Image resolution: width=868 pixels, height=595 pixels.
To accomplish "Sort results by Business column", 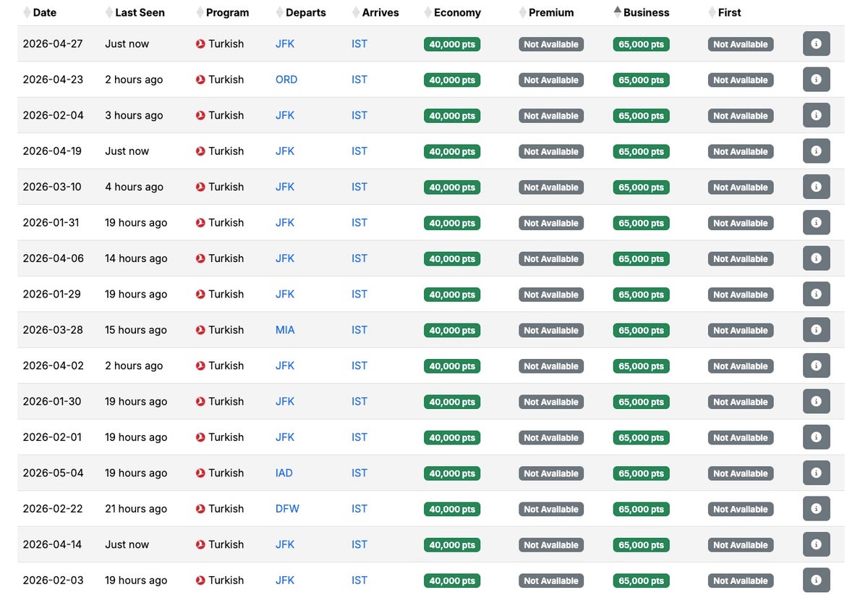I will tap(645, 12).
